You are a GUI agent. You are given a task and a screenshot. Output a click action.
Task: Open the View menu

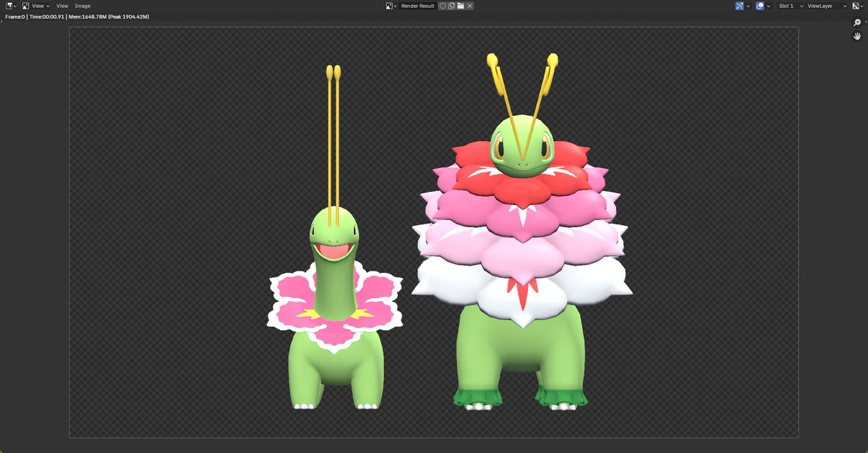pos(62,6)
